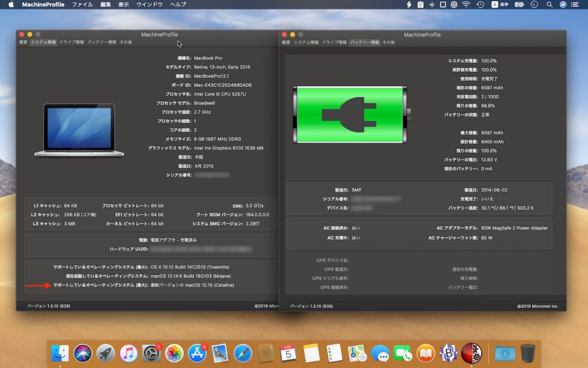
Task: Open clipboard icon in menu bar
Action: pyautogui.click(x=420, y=5)
